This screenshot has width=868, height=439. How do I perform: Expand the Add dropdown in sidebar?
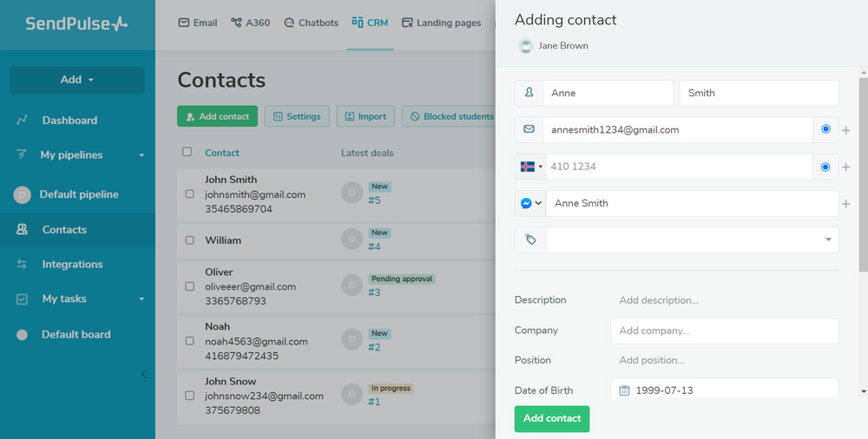(x=77, y=80)
